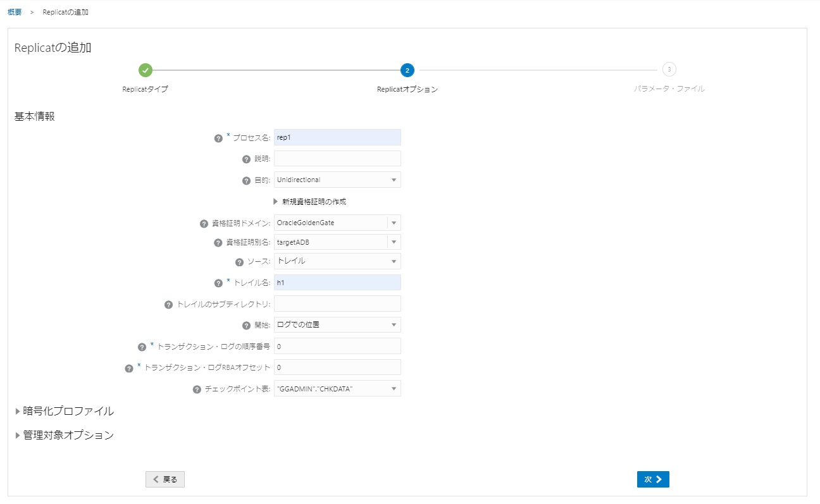Click the 次 next button
This screenshot has height=504, width=820.
[652, 480]
